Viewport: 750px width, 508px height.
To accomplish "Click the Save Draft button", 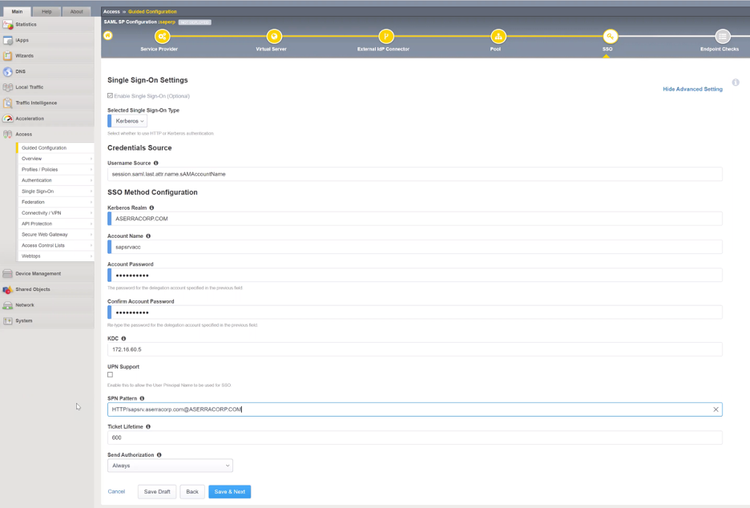I will tap(157, 492).
